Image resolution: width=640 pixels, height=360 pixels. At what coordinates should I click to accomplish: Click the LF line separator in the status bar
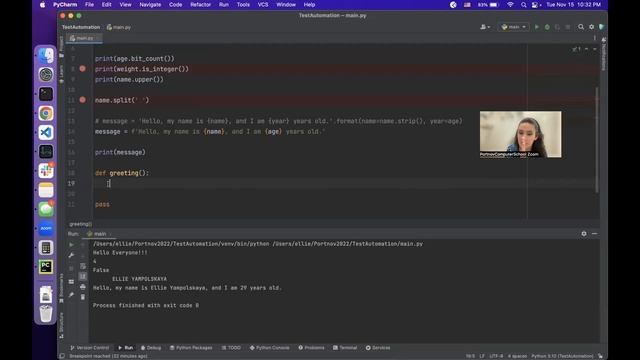[482, 356]
